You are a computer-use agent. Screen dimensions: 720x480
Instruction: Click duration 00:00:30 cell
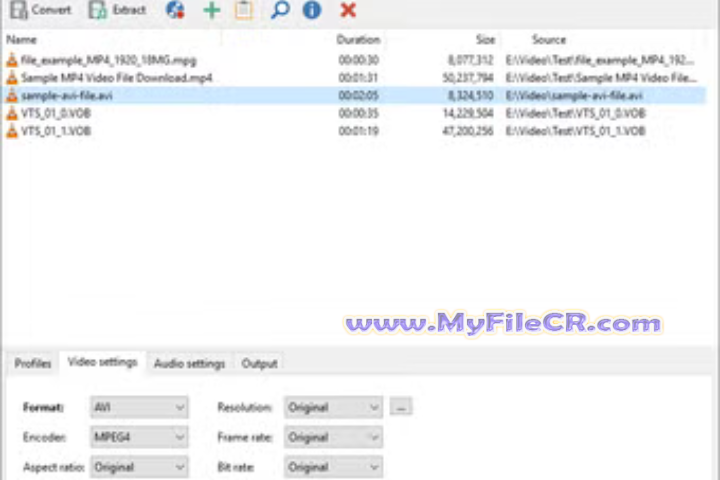pos(359,60)
